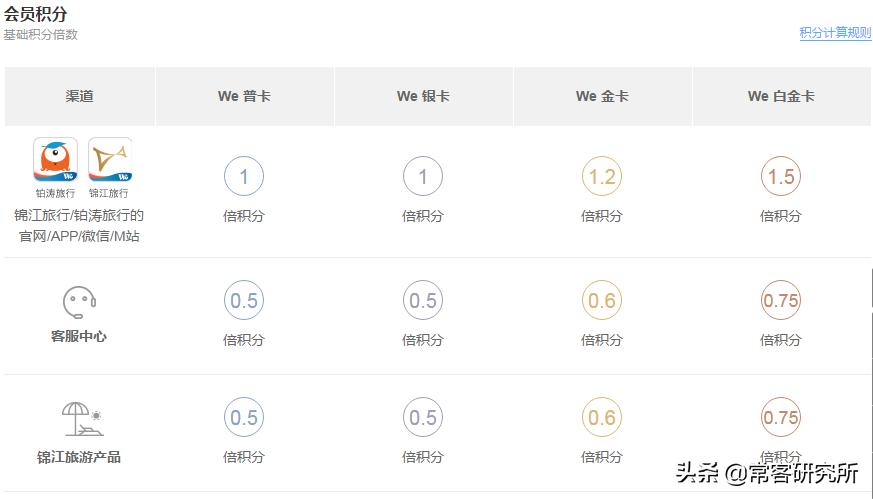Click the 会员积分 section heading
Viewport: 873px width, 499px height.
35,13
